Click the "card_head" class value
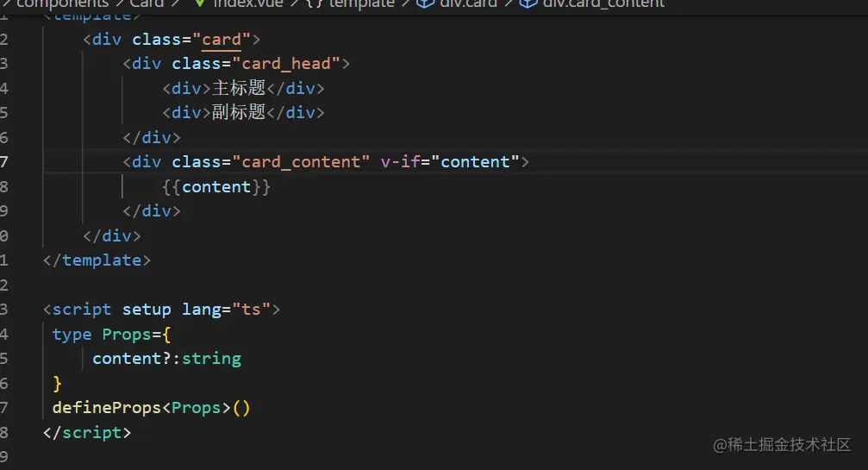The width and height of the screenshot is (868, 470). 286,64
